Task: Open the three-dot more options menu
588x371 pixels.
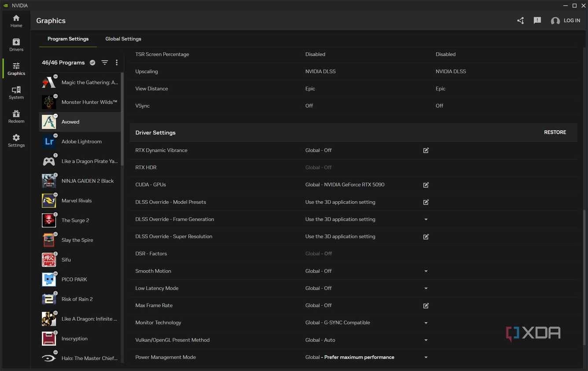Action: (x=117, y=62)
